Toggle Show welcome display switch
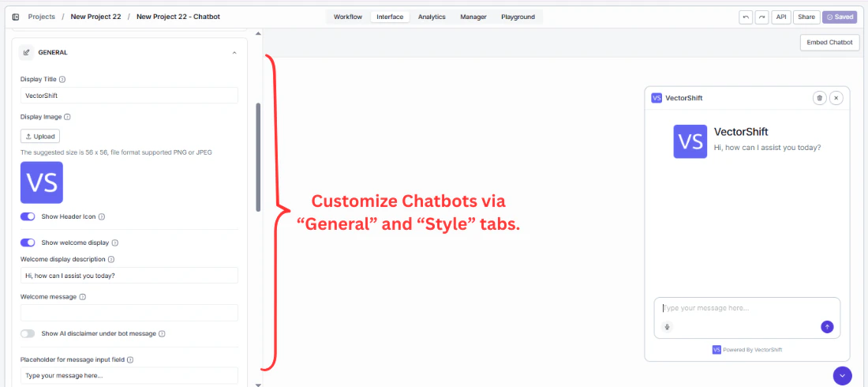 pos(28,242)
